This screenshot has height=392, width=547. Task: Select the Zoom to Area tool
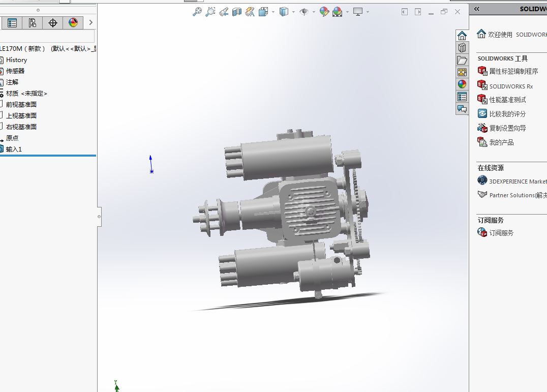(210, 12)
